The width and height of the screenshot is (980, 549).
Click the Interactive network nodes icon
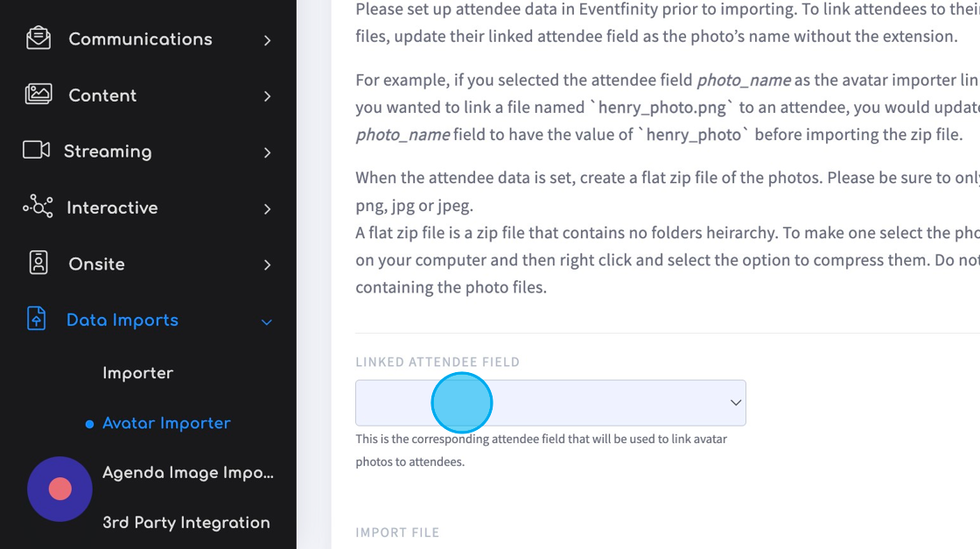click(x=38, y=207)
